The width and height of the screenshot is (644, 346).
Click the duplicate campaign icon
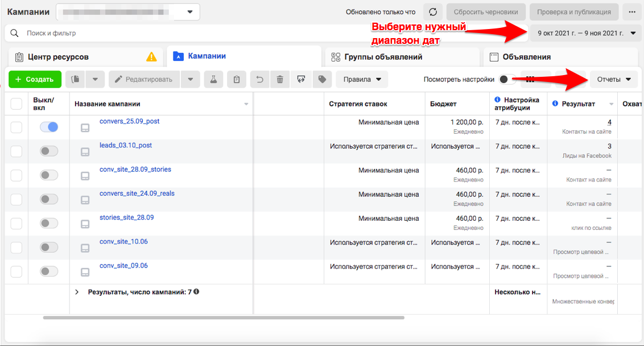75,79
